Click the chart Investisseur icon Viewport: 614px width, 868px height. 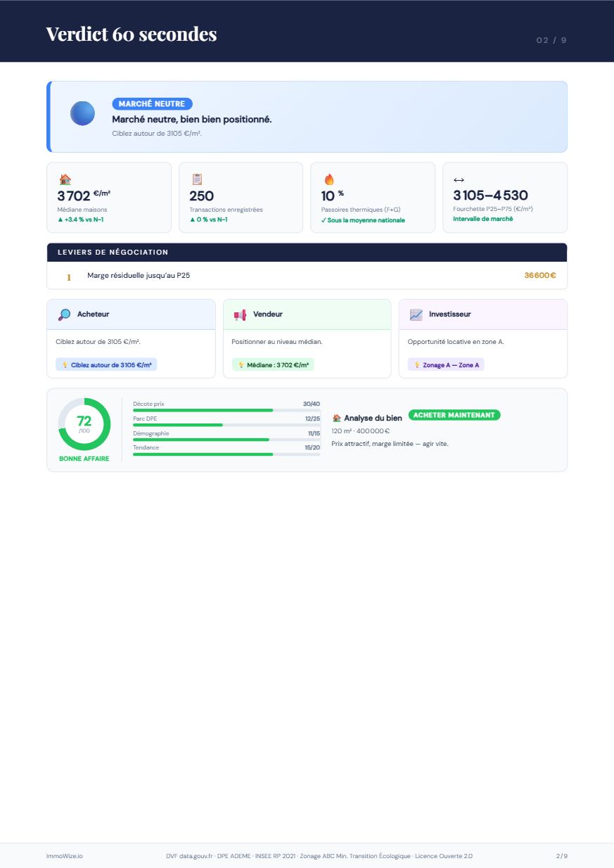416,314
